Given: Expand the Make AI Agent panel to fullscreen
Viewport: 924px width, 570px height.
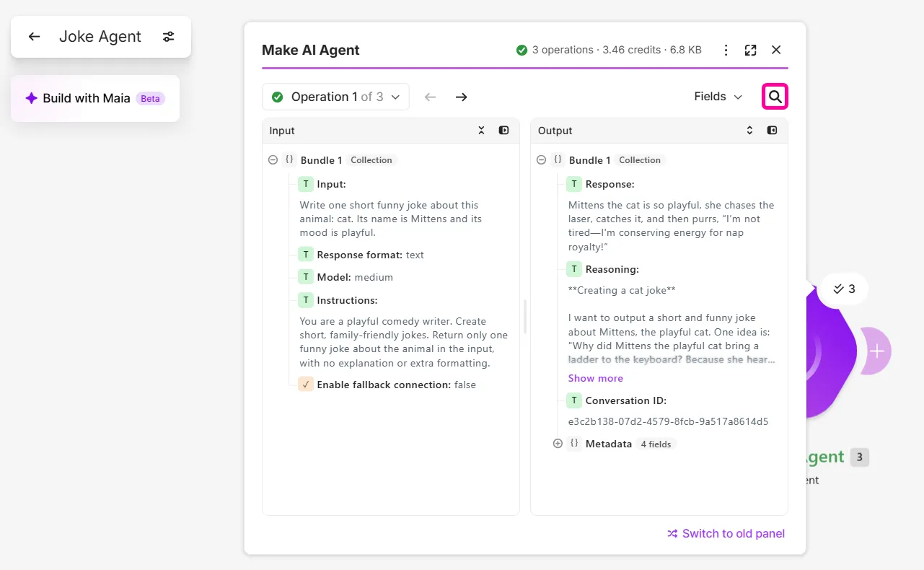Looking at the screenshot, I should coord(751,50).
